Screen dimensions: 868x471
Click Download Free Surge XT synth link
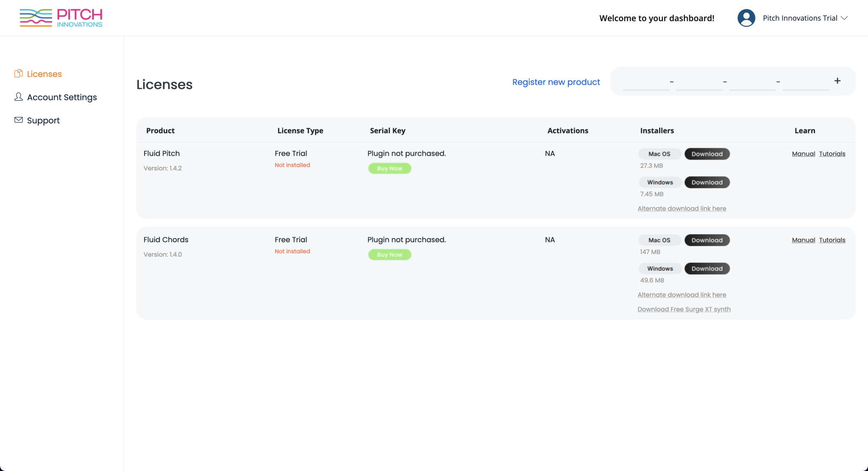pos(684,309)
